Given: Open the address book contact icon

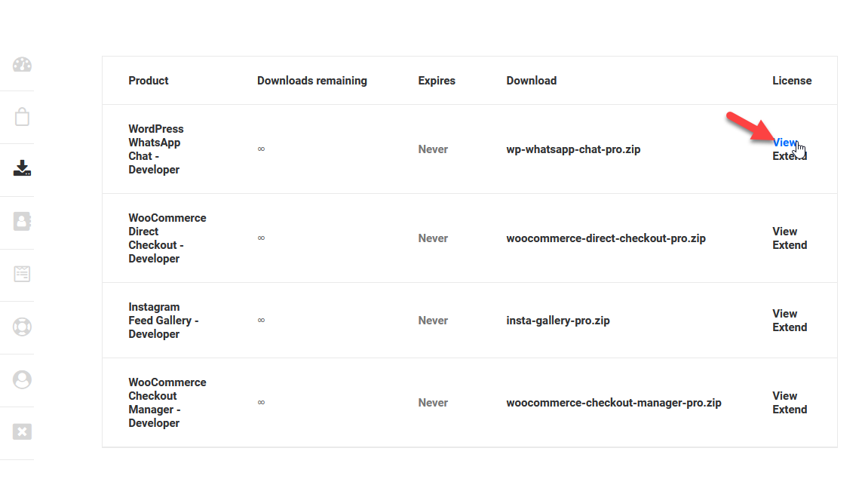Looking at the screenshot, I should [22, 221].
